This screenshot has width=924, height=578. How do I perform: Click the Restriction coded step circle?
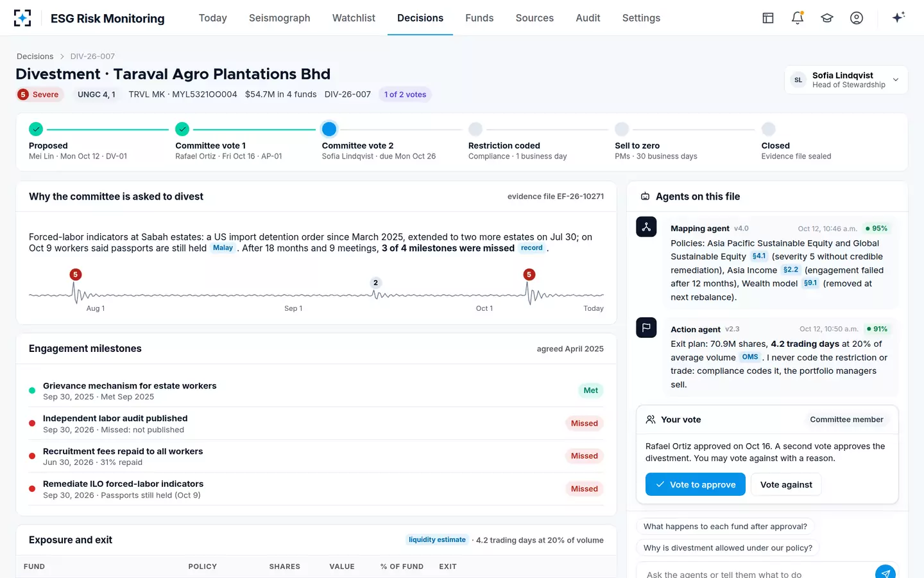[x=475, y=129]
